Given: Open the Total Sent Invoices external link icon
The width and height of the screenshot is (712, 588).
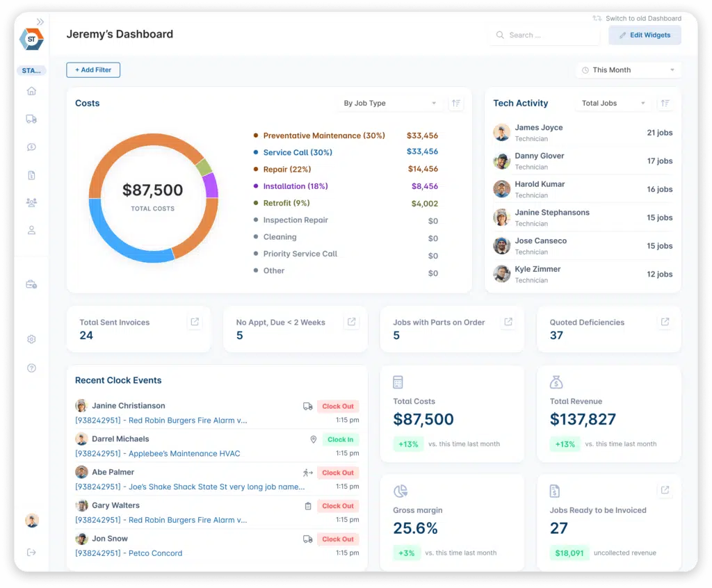Looking at the screenshot, I should tap(195, 322).
